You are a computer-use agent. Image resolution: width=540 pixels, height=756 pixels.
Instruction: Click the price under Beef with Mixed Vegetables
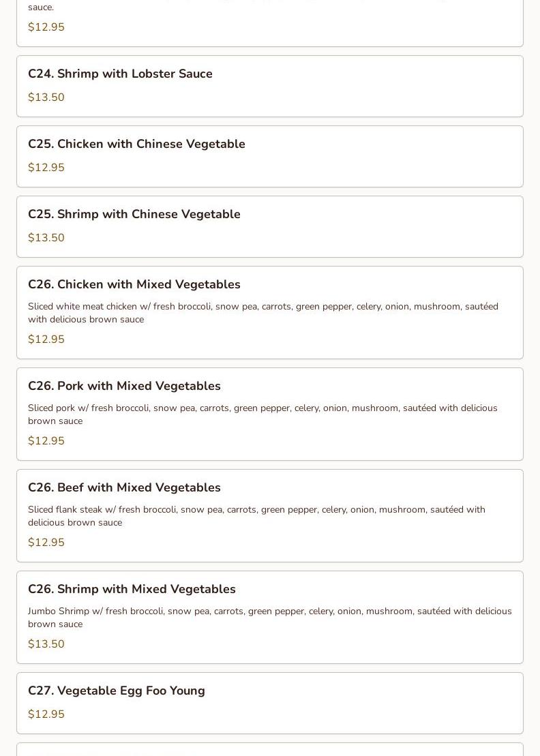(x=46, y=543)
